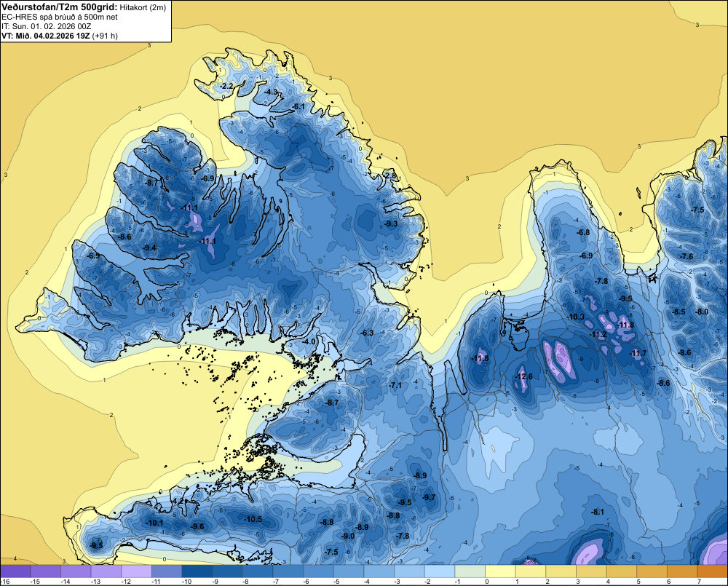This screenshot has height=586, width=728.
Task: Click the temperature label -10.3
Action: (576, 317)
